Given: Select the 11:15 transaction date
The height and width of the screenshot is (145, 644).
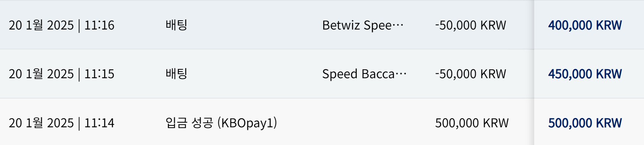Looking at the screenshot, I should pyautogui.click(x=62, y=74).
